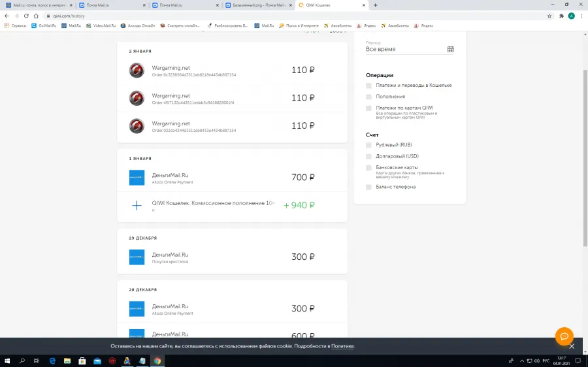
Task: Dismiss the cookie notice with the X
Action: tap(572, 346)
